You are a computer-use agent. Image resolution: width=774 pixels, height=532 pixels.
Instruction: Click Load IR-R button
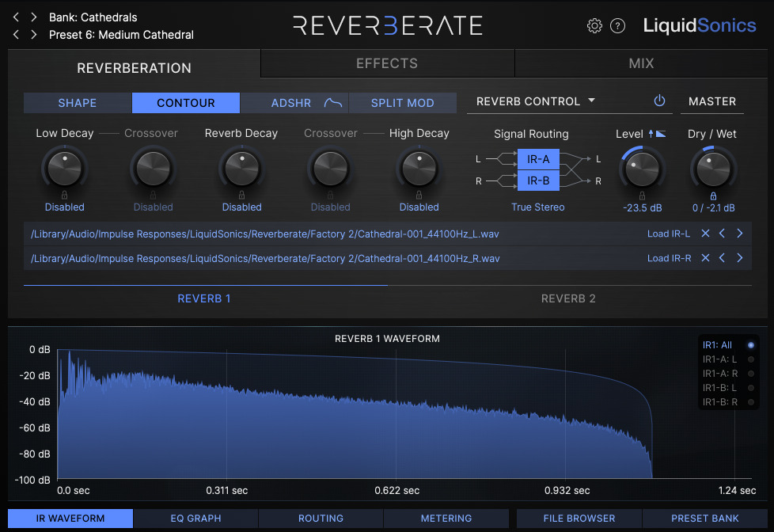click(669, 258)
